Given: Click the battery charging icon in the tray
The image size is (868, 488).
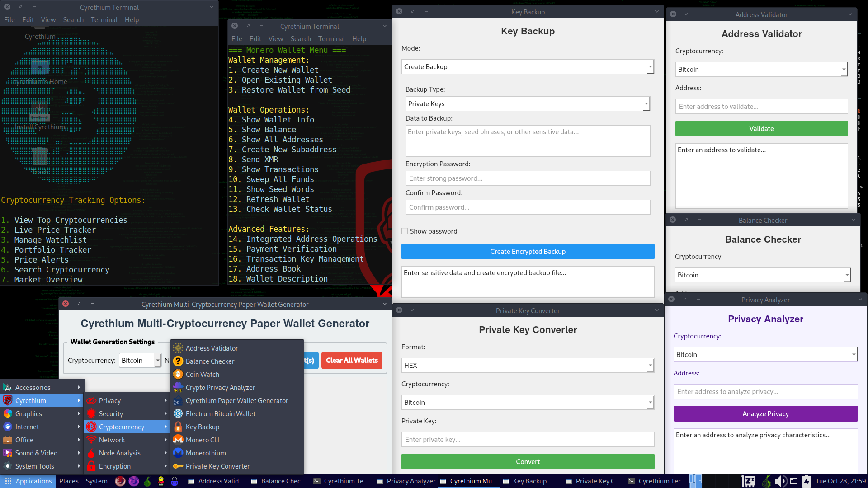Looking at the screenshot, I should tap(807, 481).
